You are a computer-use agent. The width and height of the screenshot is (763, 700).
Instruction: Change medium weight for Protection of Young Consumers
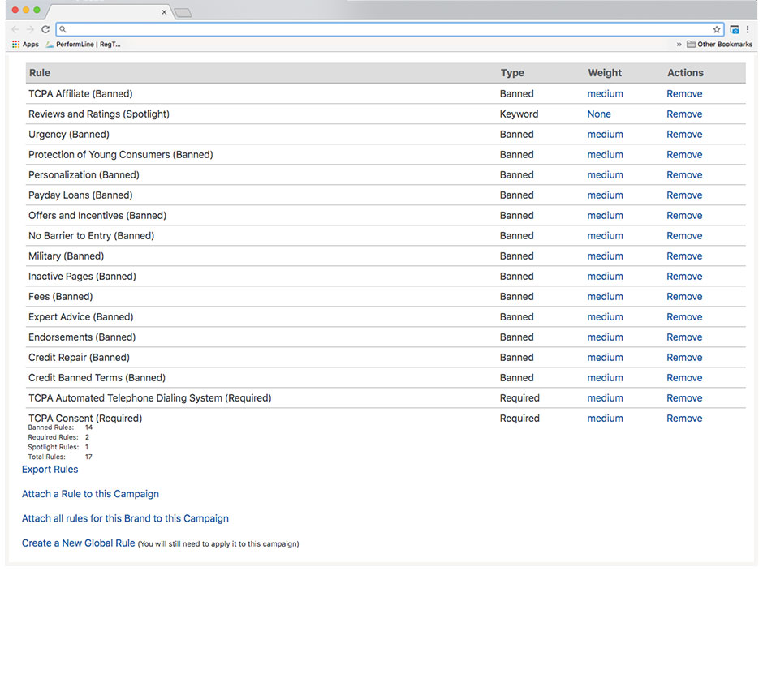click(605, 155)
